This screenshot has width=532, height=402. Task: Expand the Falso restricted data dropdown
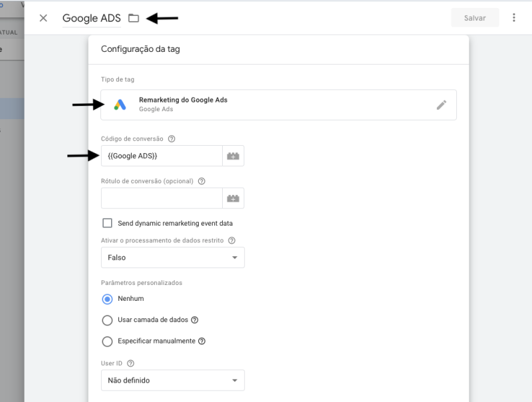click(172, 258)
